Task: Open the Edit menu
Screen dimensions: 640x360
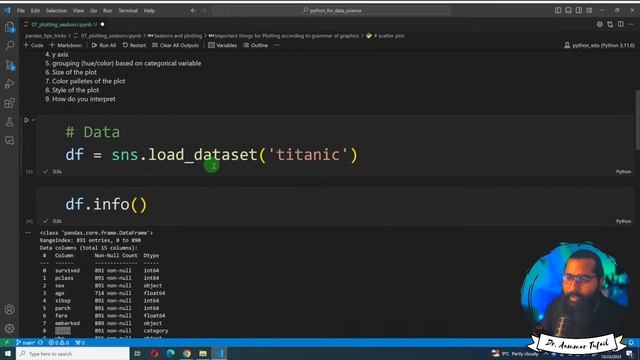Action: [x=35, y=11]
